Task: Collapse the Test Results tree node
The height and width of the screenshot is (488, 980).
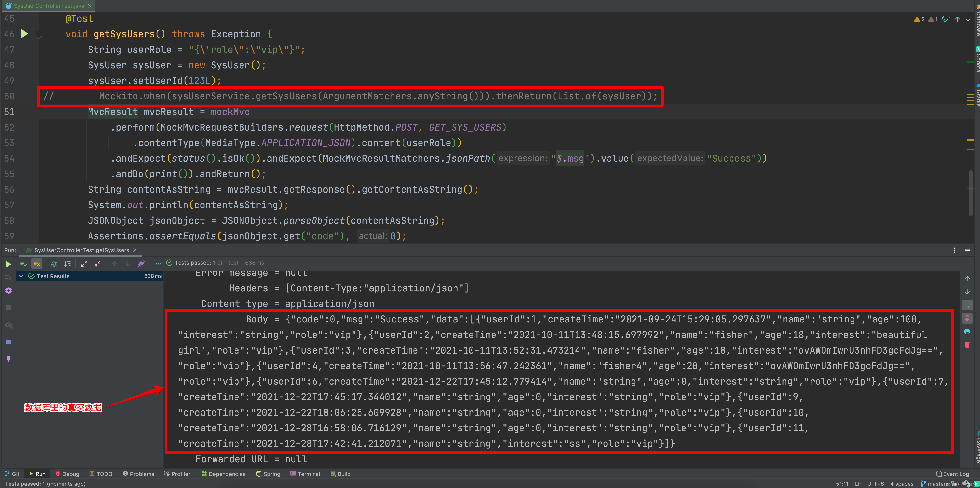Action: (21, 276)
